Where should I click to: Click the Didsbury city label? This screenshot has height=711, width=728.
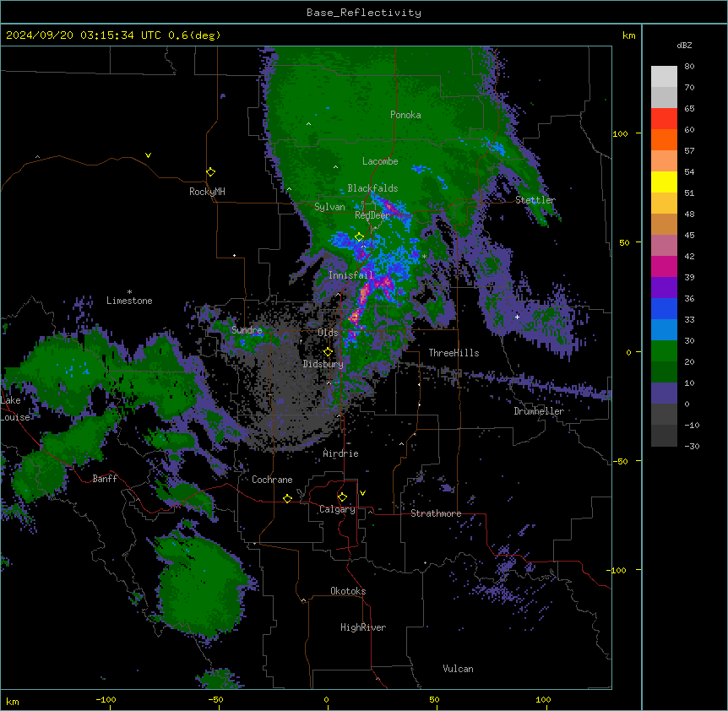coord(323,364)
